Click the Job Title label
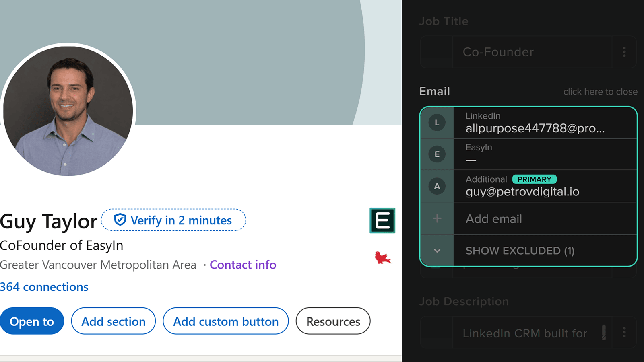This screenshot has height=362, width=644. (x=444, y=21)
